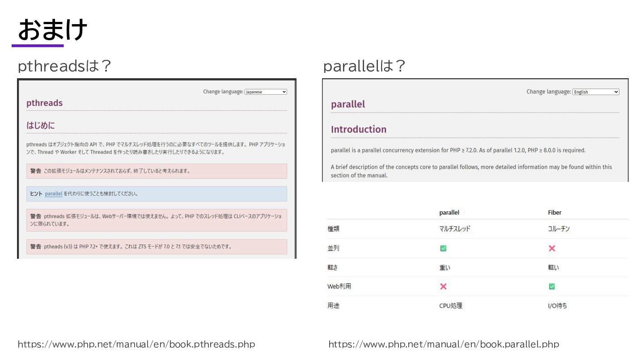The image size is (644, 362).
Task: Open the book.pthreads.php URL
Action: 136,344
